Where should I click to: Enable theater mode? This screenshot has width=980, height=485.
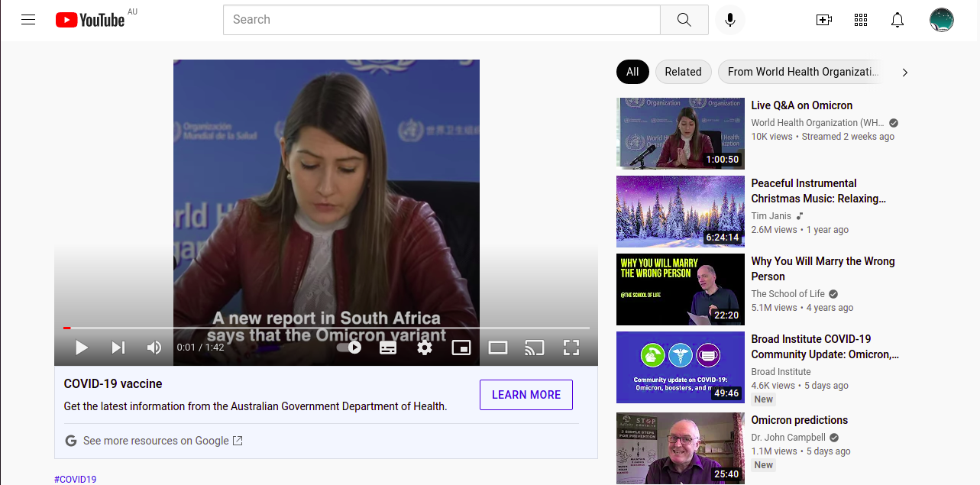click(498, 348)
